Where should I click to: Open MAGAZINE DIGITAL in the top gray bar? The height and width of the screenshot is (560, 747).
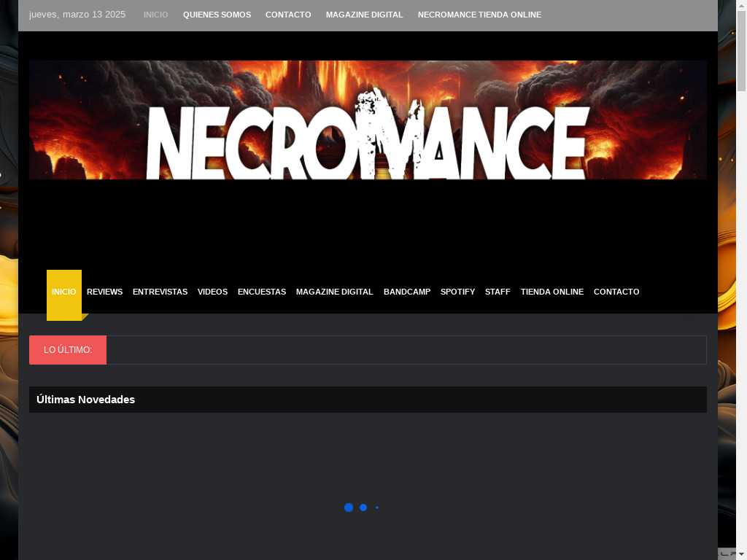[365, 15]
